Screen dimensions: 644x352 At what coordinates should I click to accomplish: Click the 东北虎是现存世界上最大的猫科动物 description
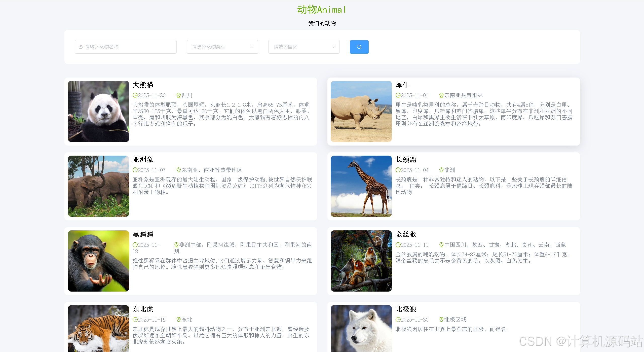221,336
